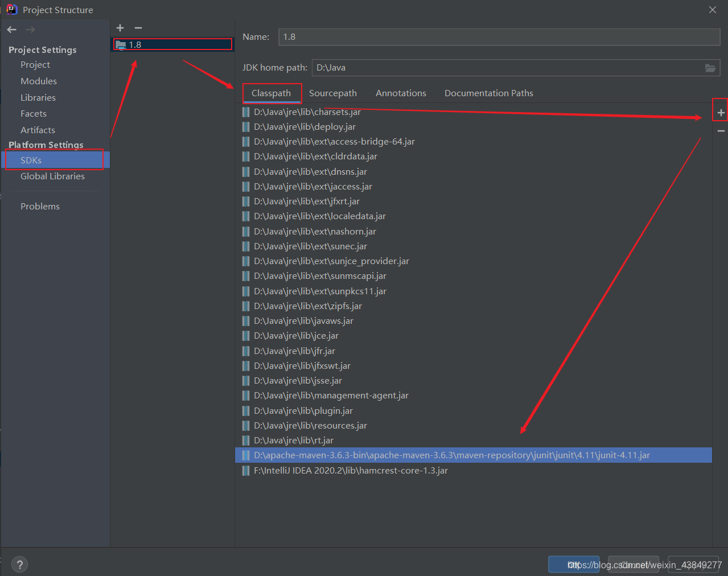Open Facets settings page
728x576 pixels.
click(34, 114)
